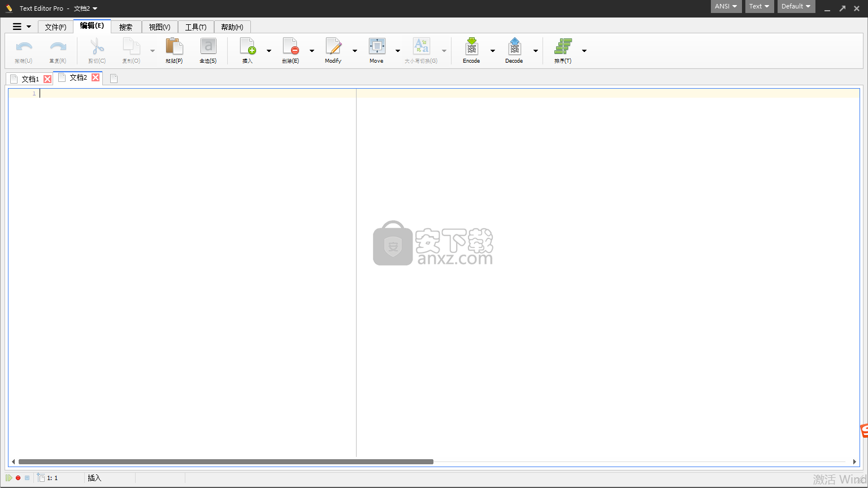Expand the Copy (复制) dropdown arrow
The image size is (868, 488).
(x=152, y=51)
